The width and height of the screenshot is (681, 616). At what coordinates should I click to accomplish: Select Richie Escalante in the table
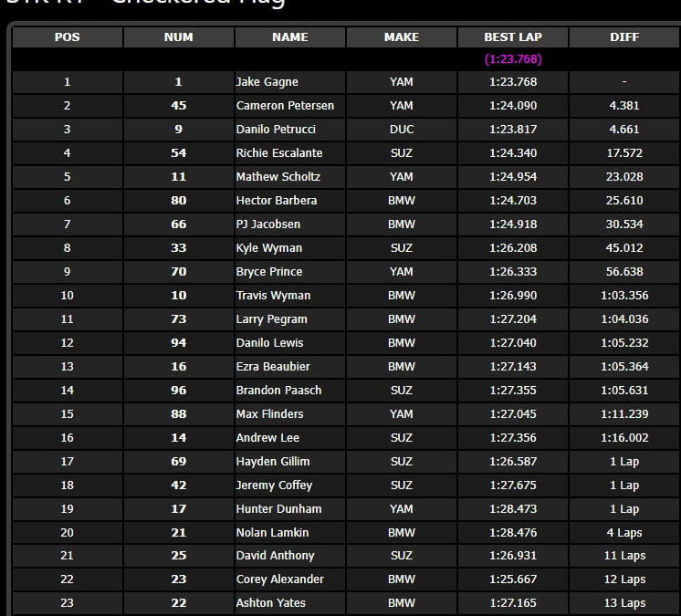pyautogui.click(x=278, y=153)
